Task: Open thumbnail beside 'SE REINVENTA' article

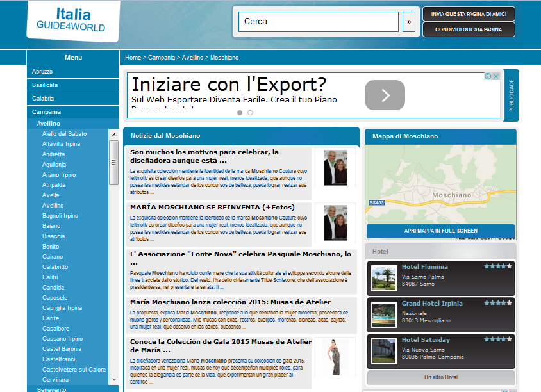Action: 335,222
